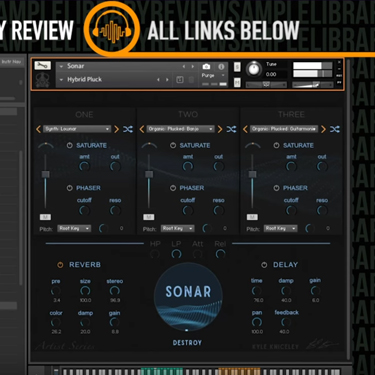The height and width of the screenshot is (375, 375).
Task: Click the SONAR orb in the center
Action: tap(188, 297)
